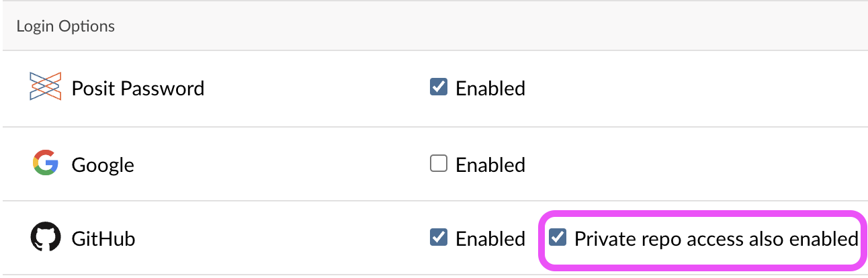The image size is (868, 278).
Task: Disable Posit Password login checkbox
Action: pyautogui.click(x=439, y=87)
